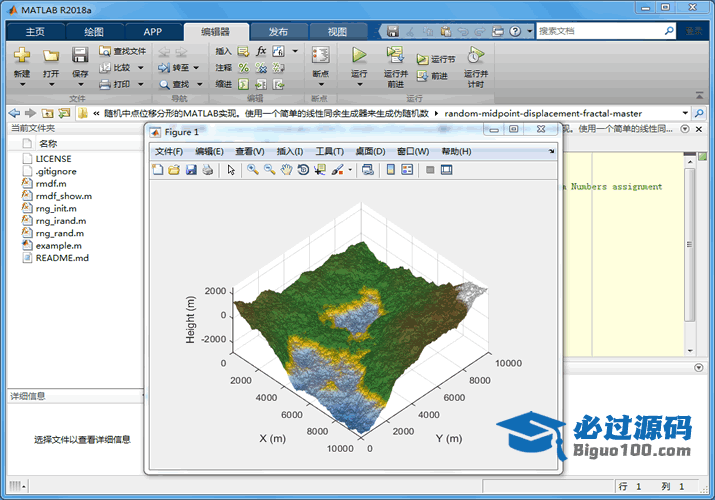Click the 断点 (Breakpoints) icon
The width and height of the screenshot is (715, 500).
321,55
